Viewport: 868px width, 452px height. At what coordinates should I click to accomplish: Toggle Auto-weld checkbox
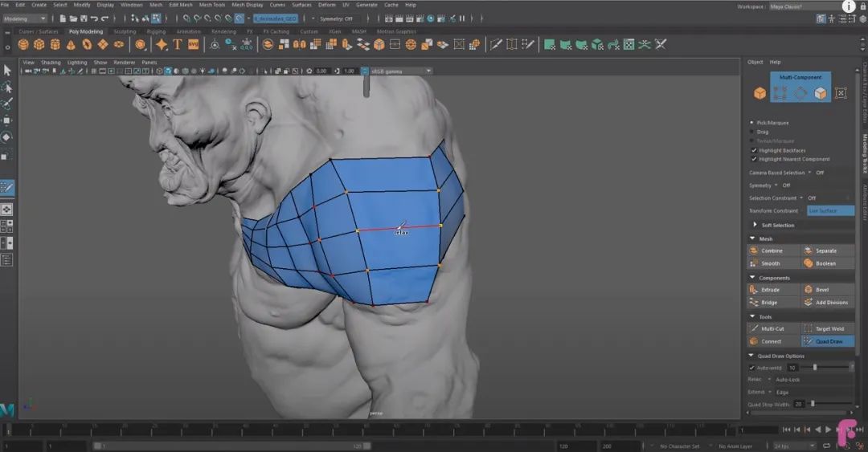point(751,368)
